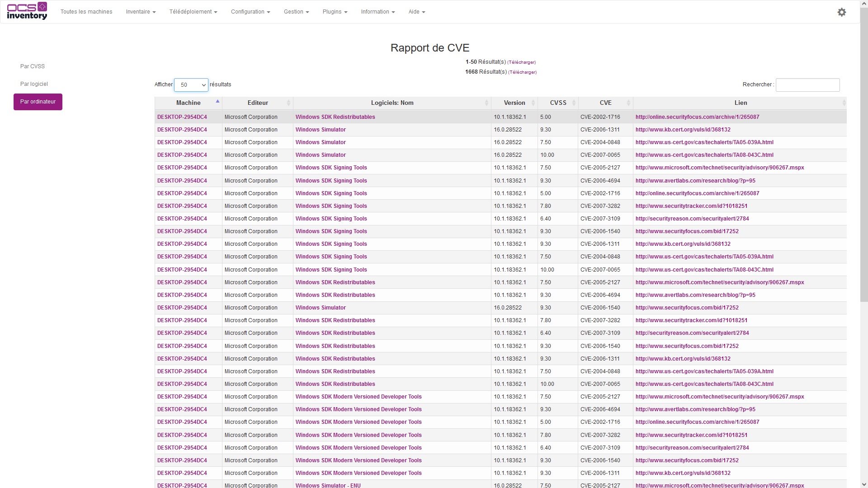
Task: Open Windows SDK Modern Versioned Developer Tools CVE-2007-3109
Action: pos(359,448)
